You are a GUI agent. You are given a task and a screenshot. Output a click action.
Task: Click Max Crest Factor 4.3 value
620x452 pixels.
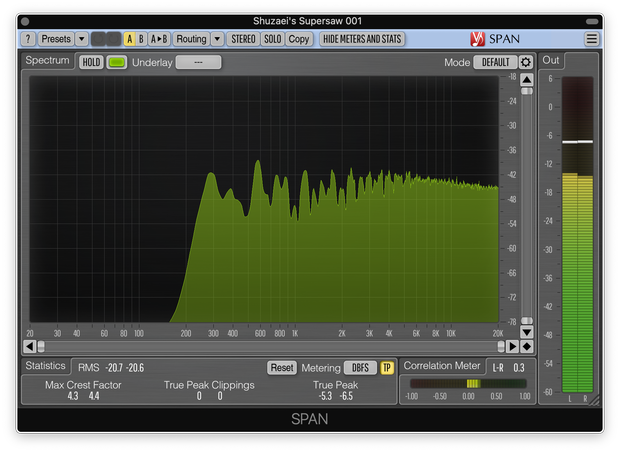click(73, 396)
